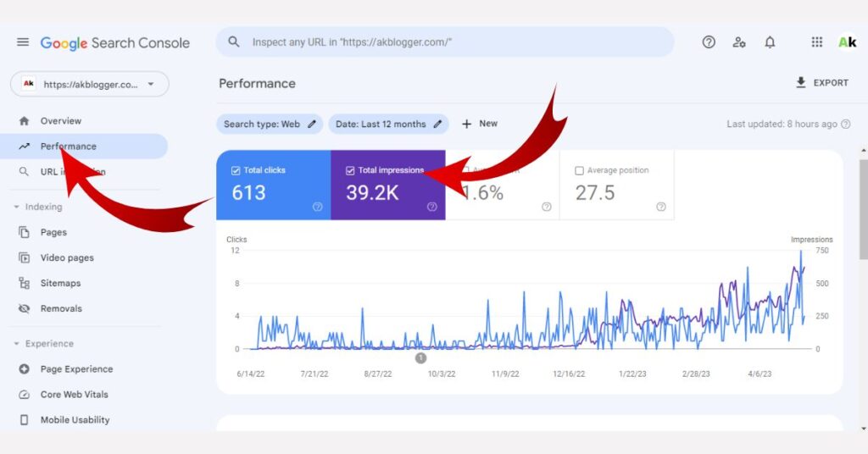Uncheck the Total impressions checkbox
The width and height of the screenshot is (868, 454).
pos(350,171)
